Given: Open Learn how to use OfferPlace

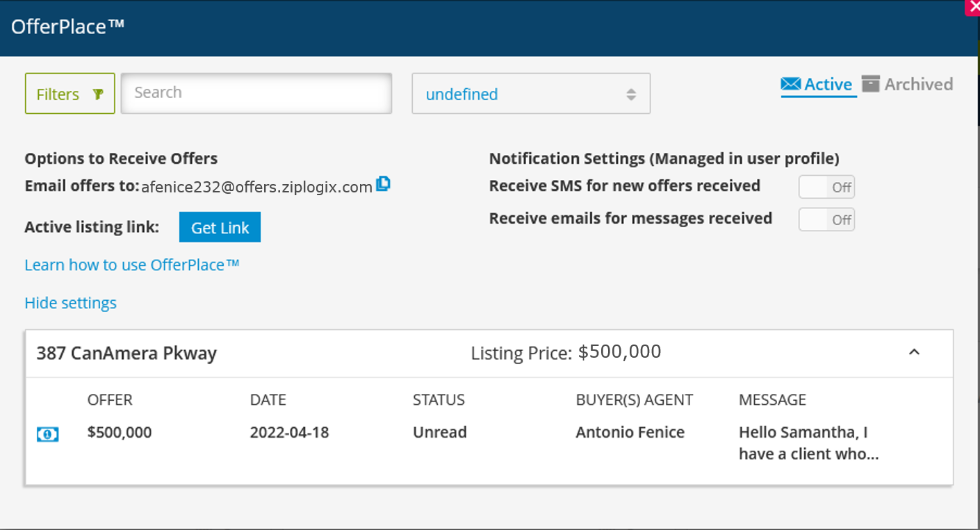Looking at the screenshot, I should point(132,265).
